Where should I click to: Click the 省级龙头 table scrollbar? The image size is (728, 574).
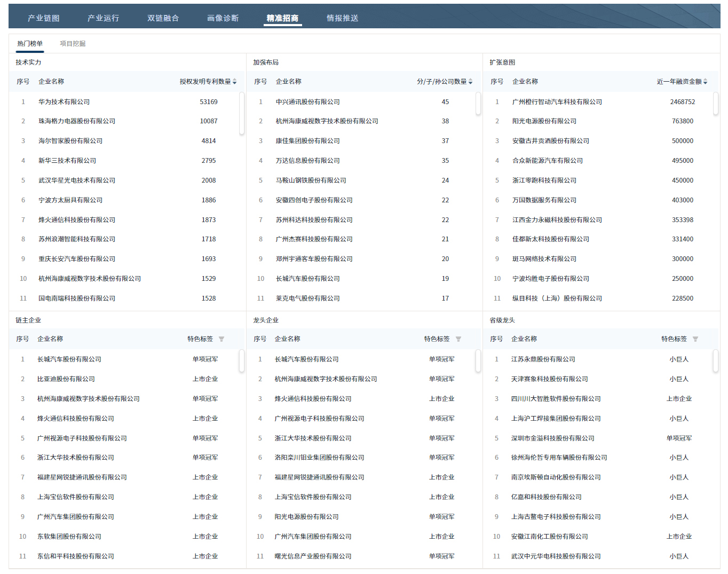coord(716,361)
